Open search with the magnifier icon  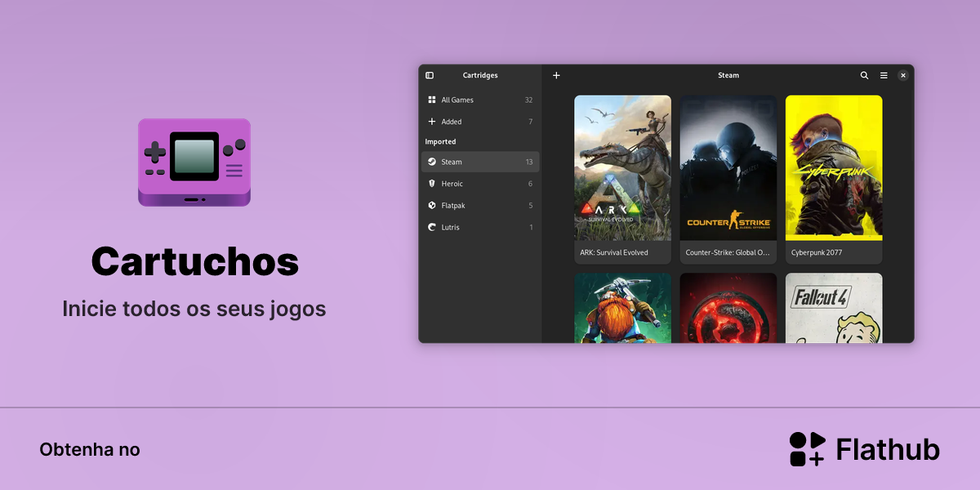tap(864, 75)
